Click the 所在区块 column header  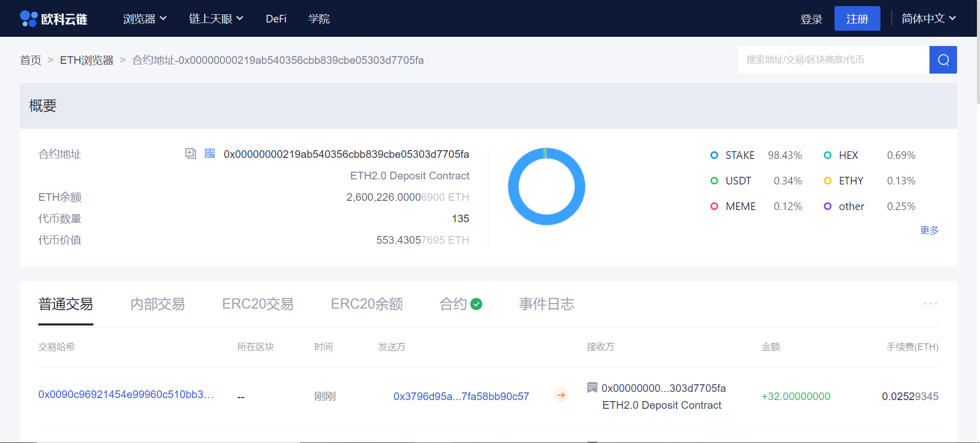click(256, 347)
